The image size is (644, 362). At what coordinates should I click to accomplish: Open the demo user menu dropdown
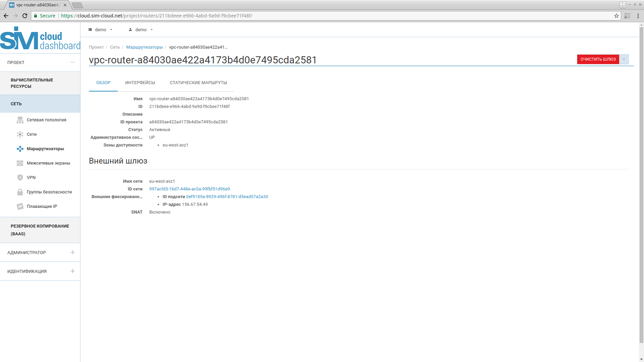coord(141,30)
